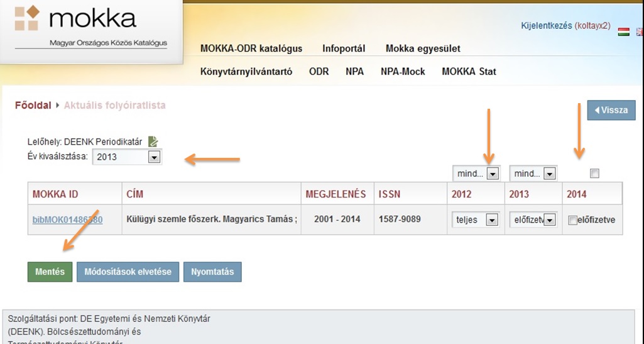This screenshot has width=644, height=344.
Task: Click the 2013 column header
Action: pyautogui.click(x=533, y=194)
